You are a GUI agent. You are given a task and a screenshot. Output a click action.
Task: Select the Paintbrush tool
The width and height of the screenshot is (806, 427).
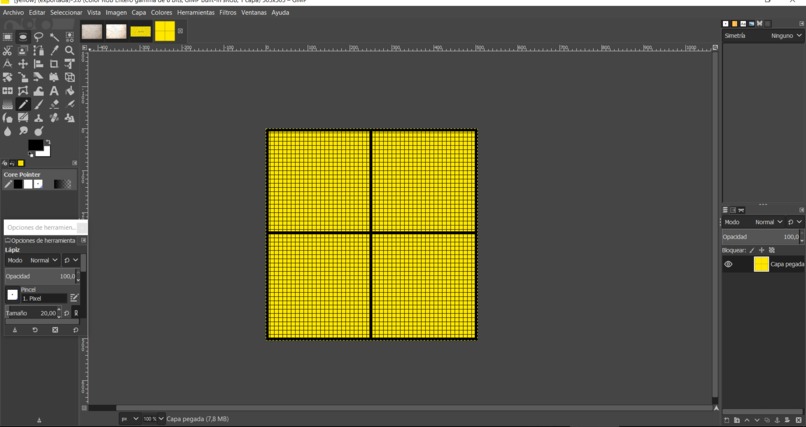click(x=39, y=104)
